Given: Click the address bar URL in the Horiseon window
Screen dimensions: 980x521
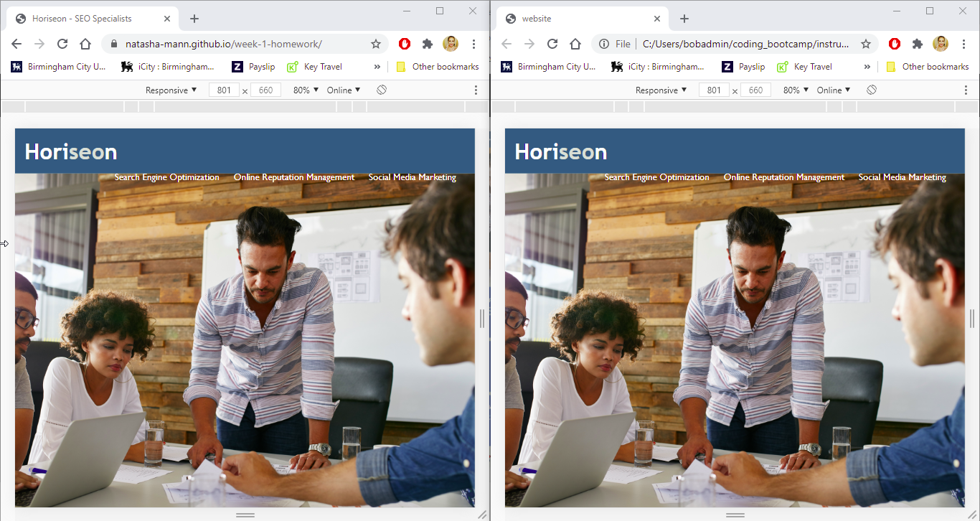Looking at the screenshot, I should [x=224, y=44].
